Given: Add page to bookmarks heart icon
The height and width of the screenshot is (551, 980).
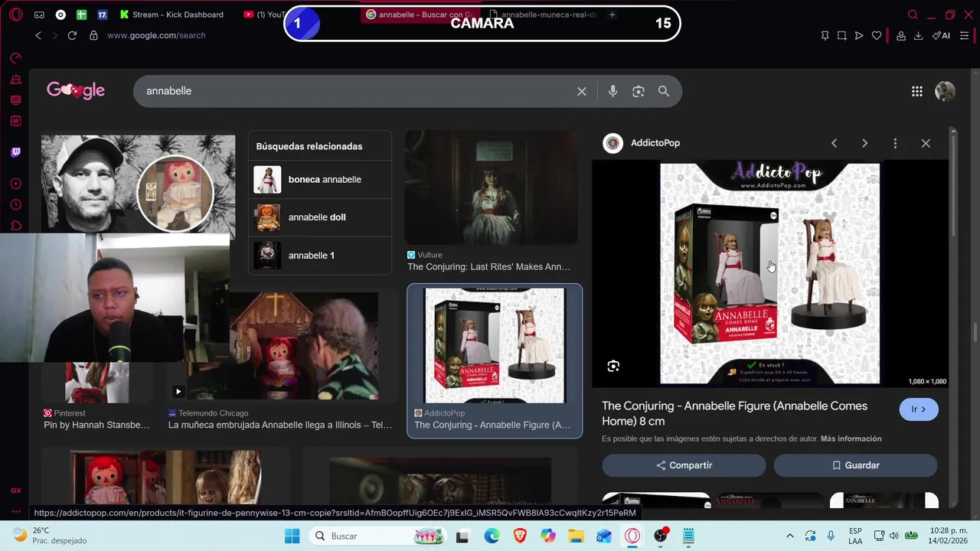Looking at the screenshot, I should pyautogui.click(x=877, y=35).
